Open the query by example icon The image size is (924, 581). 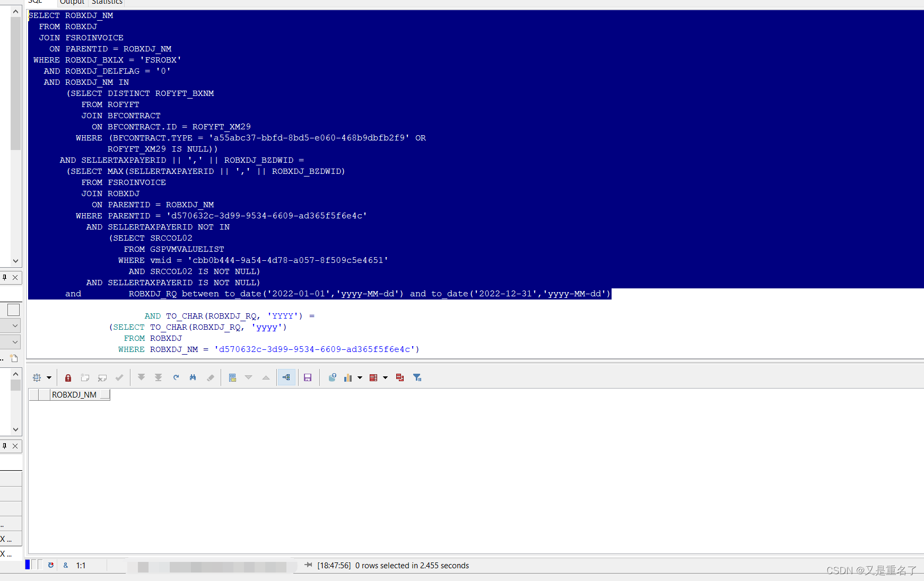[232, 377]
